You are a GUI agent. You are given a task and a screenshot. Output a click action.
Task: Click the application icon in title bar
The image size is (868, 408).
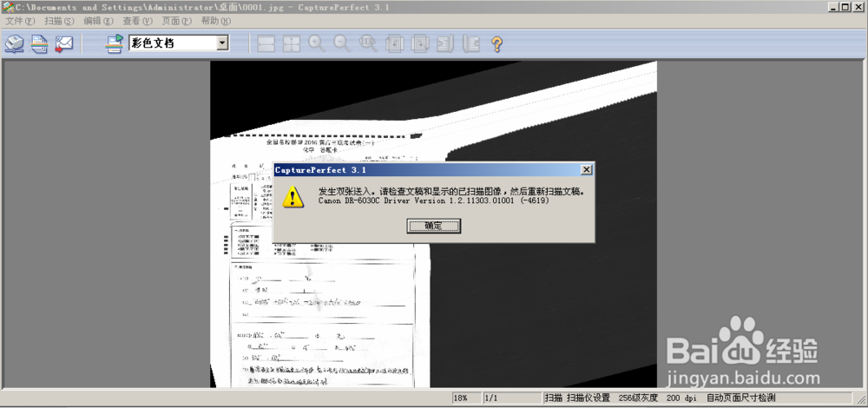(7, 7)
